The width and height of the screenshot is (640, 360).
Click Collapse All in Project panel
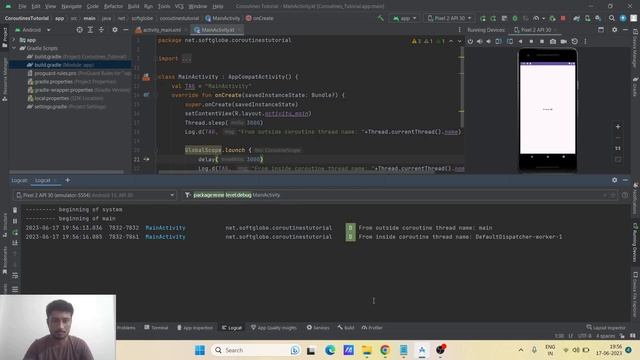pyautogui.click(x=101, y=30)
